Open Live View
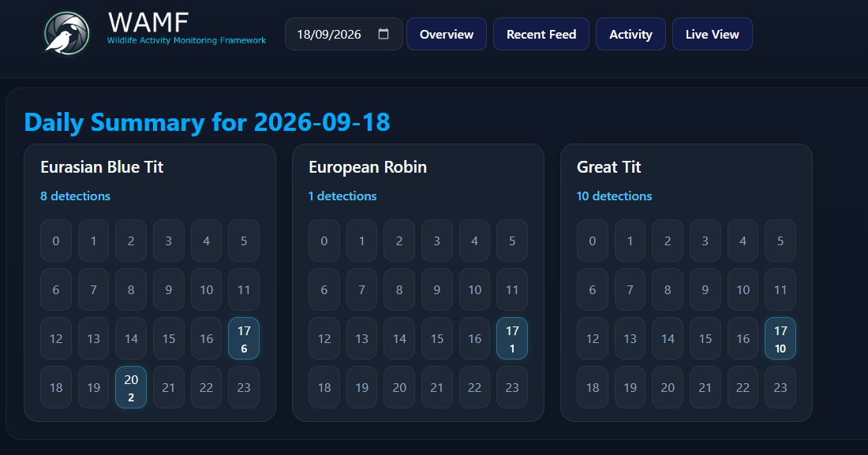This screenshot has width=868, height=455. (x=713, y=34)
